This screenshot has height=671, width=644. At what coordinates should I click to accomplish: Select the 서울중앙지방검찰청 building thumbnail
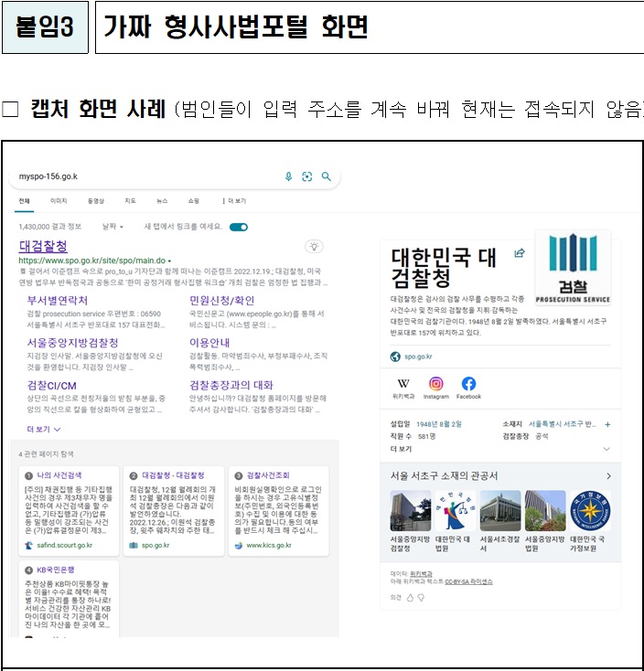click(410, 511)
